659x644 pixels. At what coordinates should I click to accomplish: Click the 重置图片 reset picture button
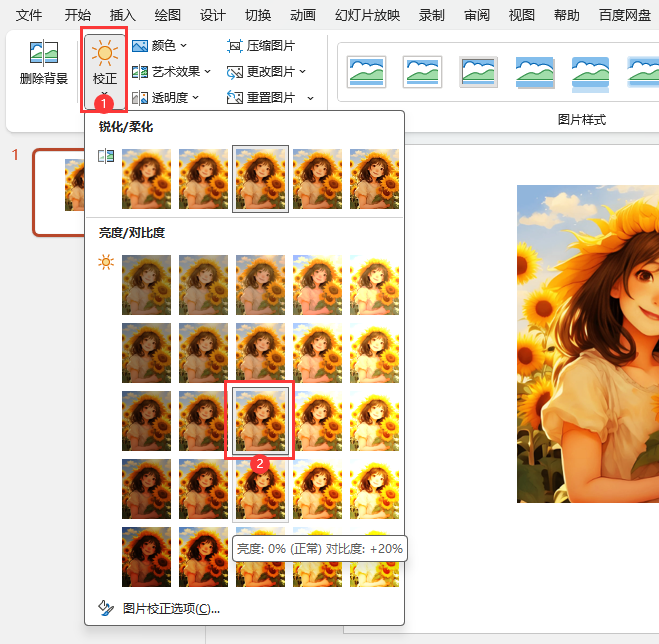click(261, 98)
